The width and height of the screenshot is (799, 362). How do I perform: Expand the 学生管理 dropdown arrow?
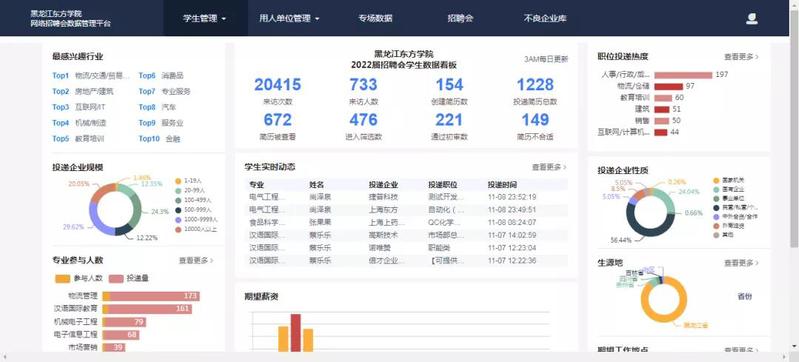coord(224,19)
